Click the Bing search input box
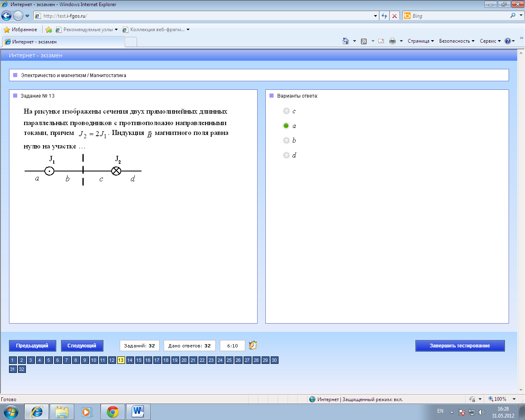Screen dimensions: 525x420 pos(459,16)
